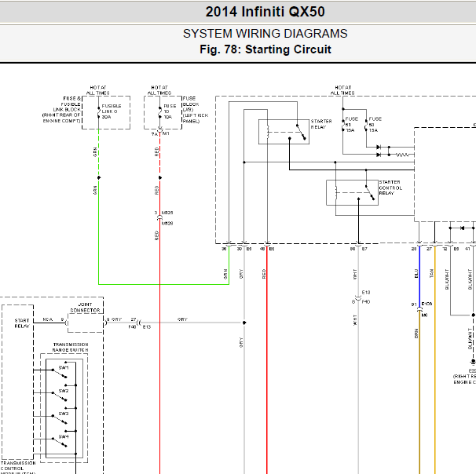Click the "BLU" wire color label
Screen dimensions: 476x474
(416, 273)
